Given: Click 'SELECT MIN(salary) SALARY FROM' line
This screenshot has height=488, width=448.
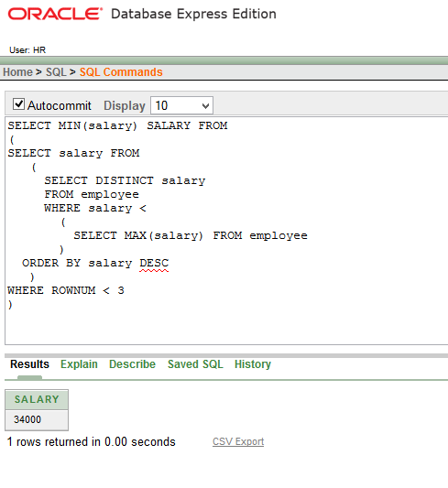Looking at the screenshot, I should 117,125.
